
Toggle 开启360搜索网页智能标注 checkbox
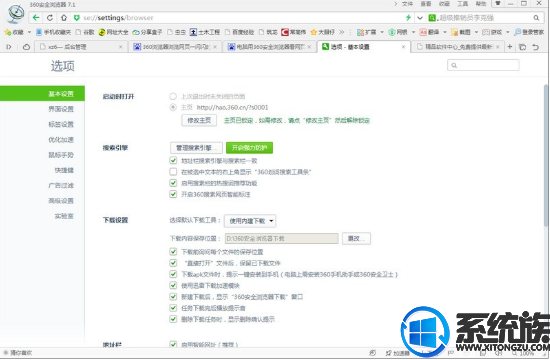tap(173, 194)
